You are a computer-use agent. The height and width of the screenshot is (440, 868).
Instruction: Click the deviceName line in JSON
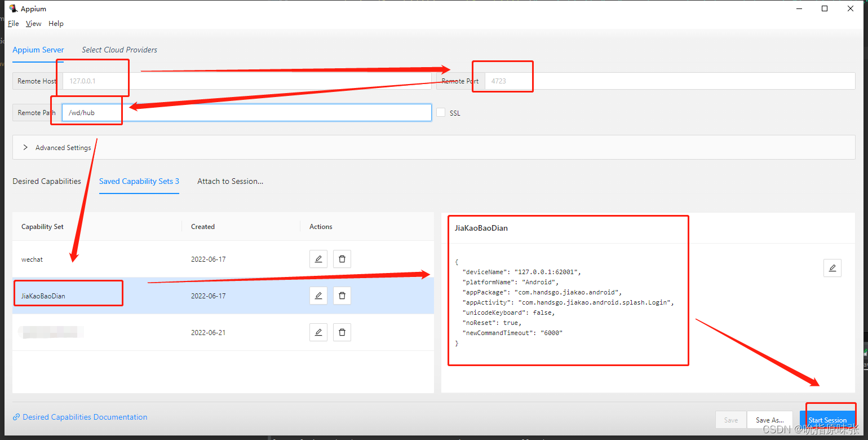point(521,272)
